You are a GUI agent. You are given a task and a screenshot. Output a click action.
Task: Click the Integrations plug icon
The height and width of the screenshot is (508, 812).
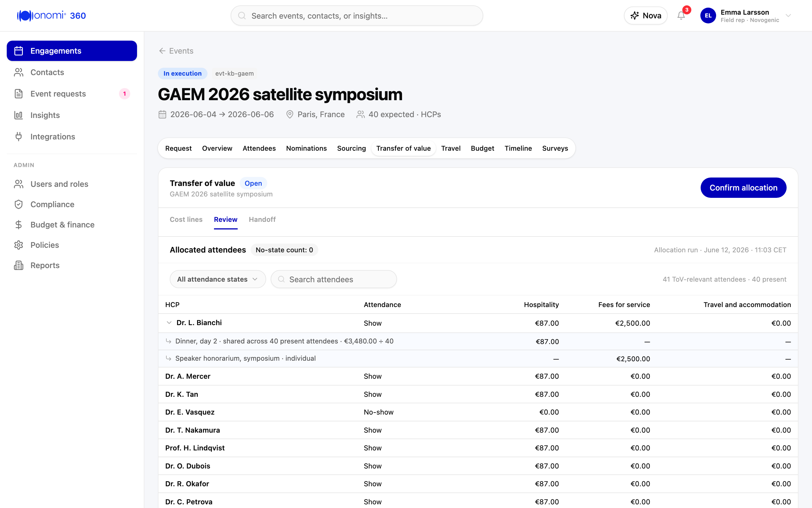click(19, 136)
